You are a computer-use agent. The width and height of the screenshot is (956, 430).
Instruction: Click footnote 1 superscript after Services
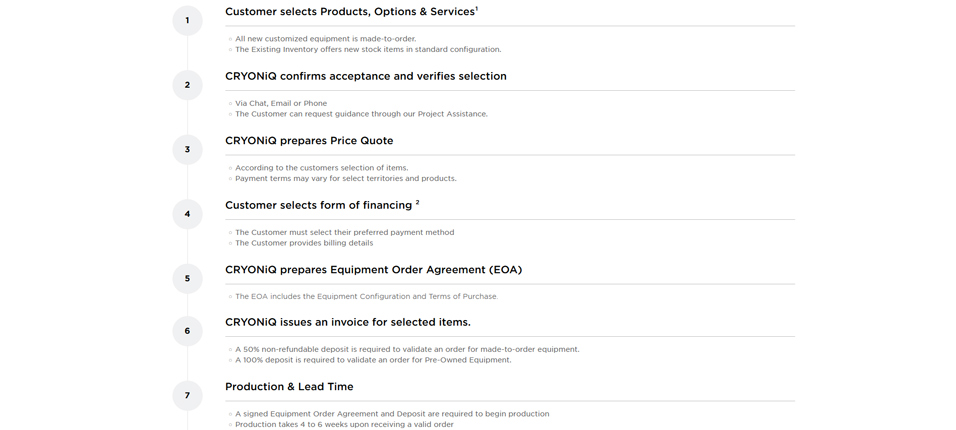coord(477,9)
